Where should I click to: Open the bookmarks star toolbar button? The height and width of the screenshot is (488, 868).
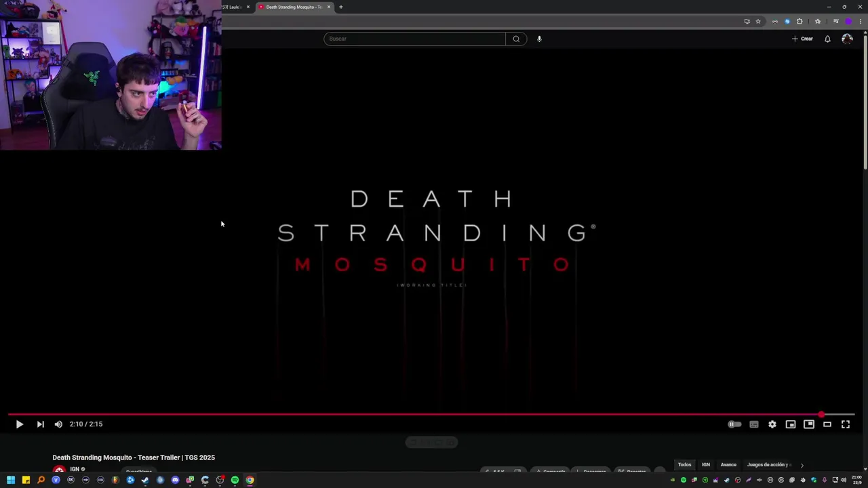[818, 21]
